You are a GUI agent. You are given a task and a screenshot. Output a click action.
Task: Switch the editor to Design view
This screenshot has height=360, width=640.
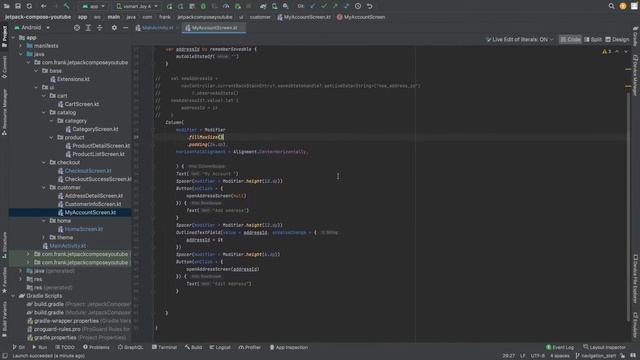pyautogui.click(x=617, y=40)
